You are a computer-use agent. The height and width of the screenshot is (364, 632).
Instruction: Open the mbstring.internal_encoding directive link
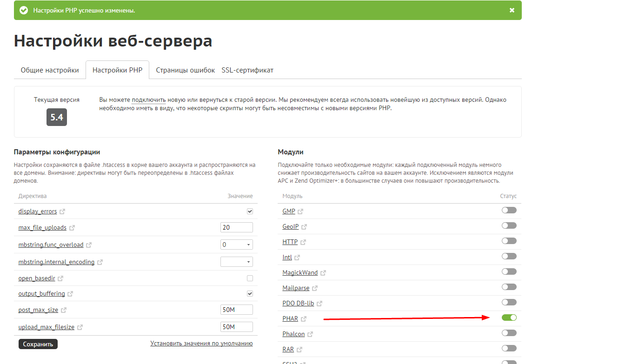point(56,262)
